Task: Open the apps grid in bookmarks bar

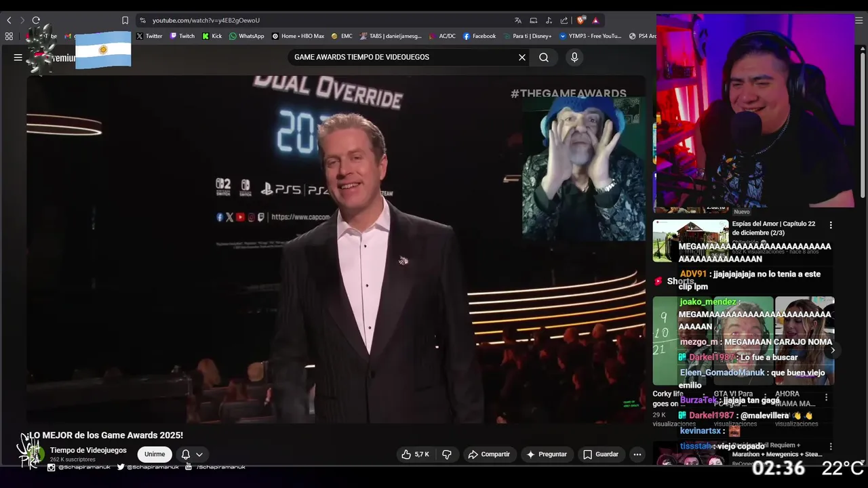Action: [9, 36]
